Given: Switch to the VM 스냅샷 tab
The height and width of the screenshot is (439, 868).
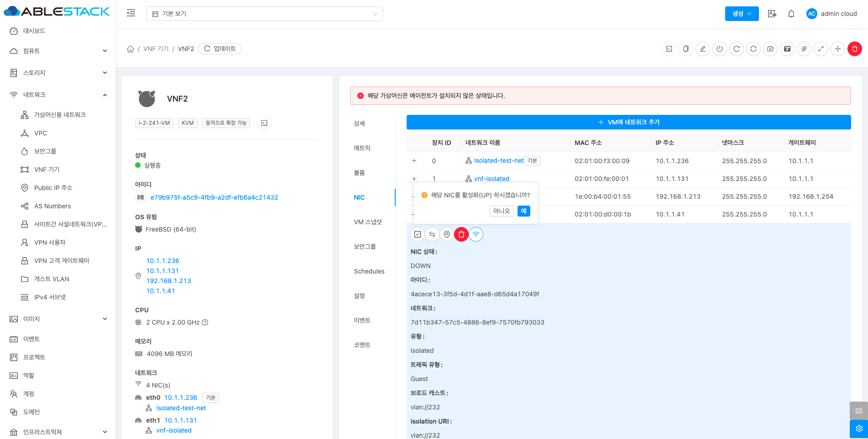Looking at the screenshot, I should 367,222.
